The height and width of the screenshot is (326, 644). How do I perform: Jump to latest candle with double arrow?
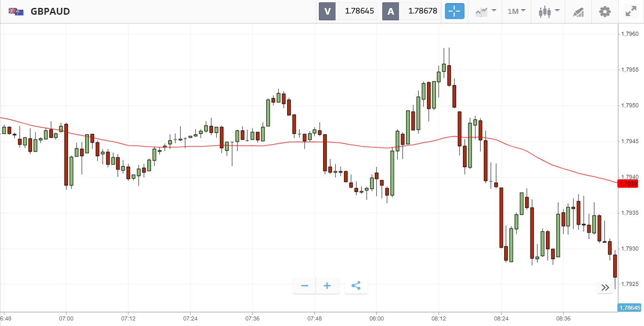pyautogui.click(x=605, y=287)
